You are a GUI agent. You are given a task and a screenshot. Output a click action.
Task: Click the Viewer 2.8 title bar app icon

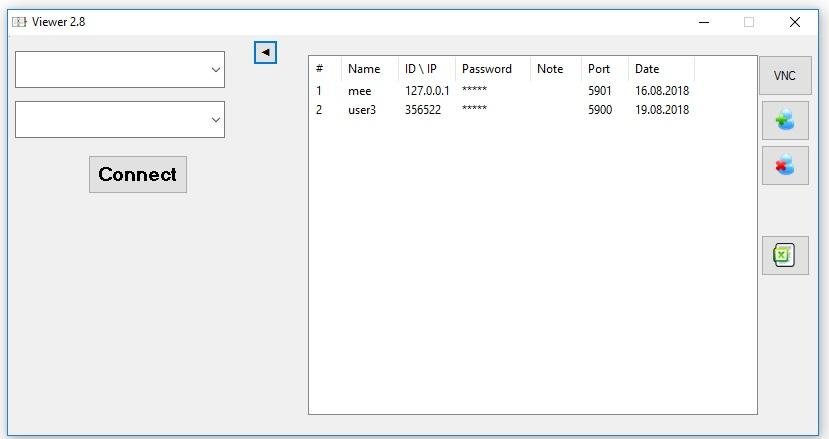click(x=20, y=22)
